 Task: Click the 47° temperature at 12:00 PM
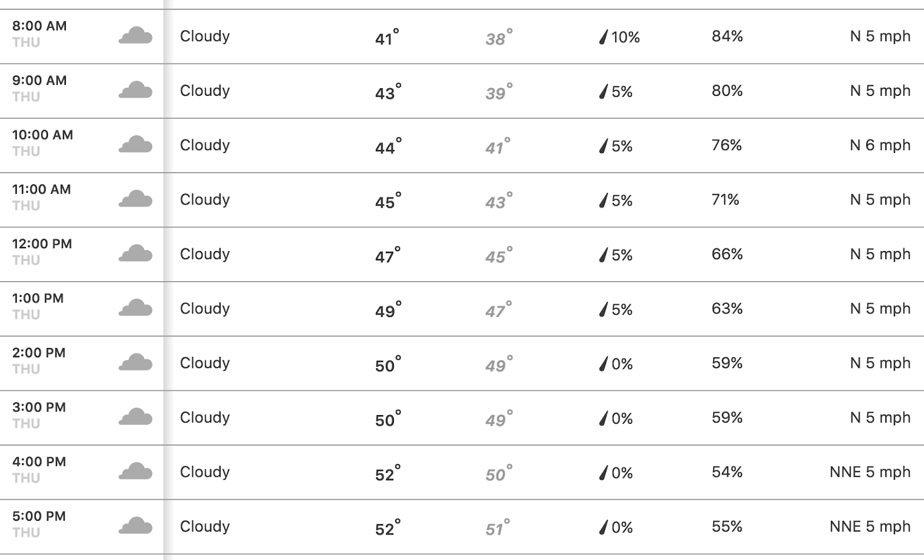click(387, 255)
